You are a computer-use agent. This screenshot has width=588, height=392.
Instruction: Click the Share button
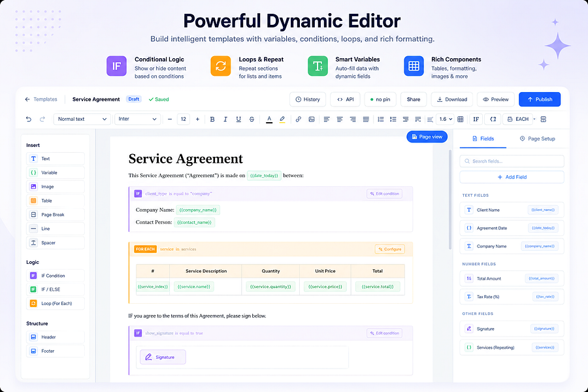pyautogui.click(x=414, y=99)
